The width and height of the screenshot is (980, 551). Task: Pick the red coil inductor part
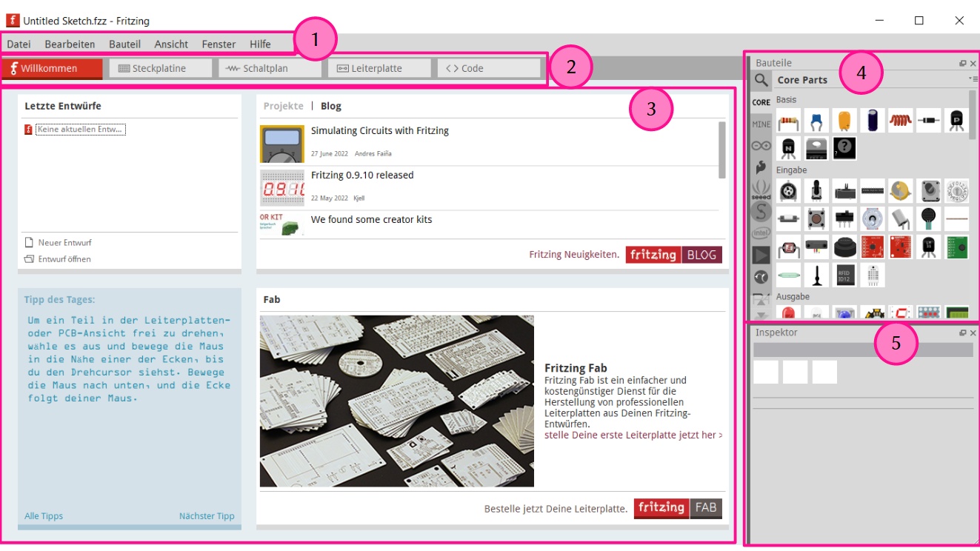tap(901, 121)
